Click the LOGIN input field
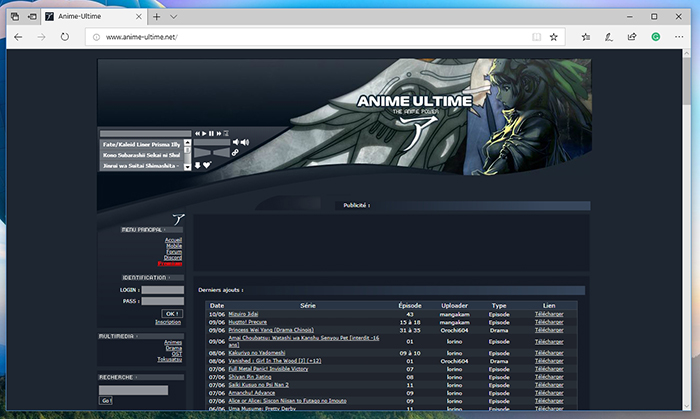 (162, 290)
